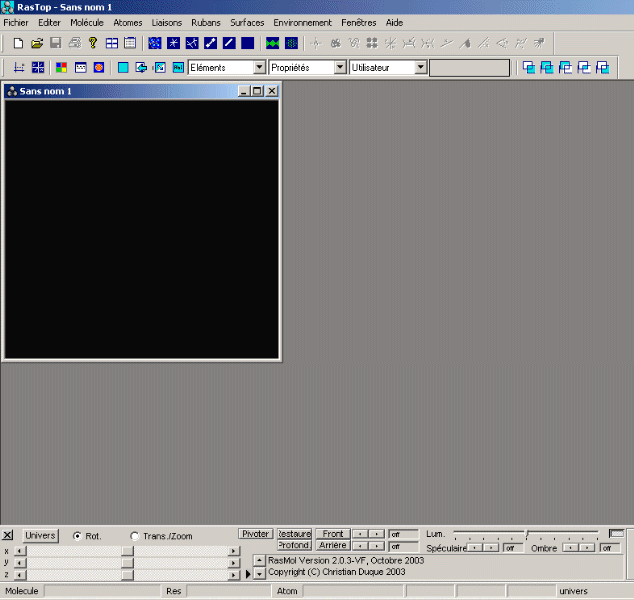Viewport: 634px width, 600px height.
Task: Select the Rot. radio button
Action: (x=78, y=536)
